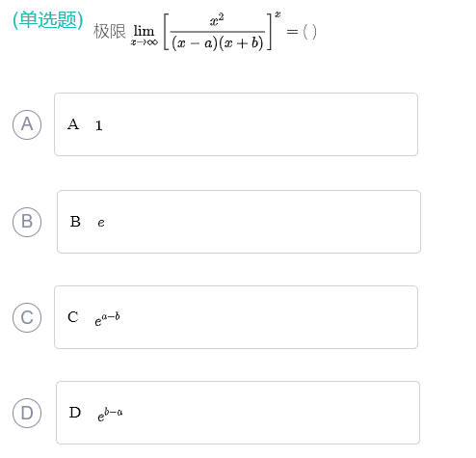
Task: Click the e symbol in option B
Action: click(101, 223)
